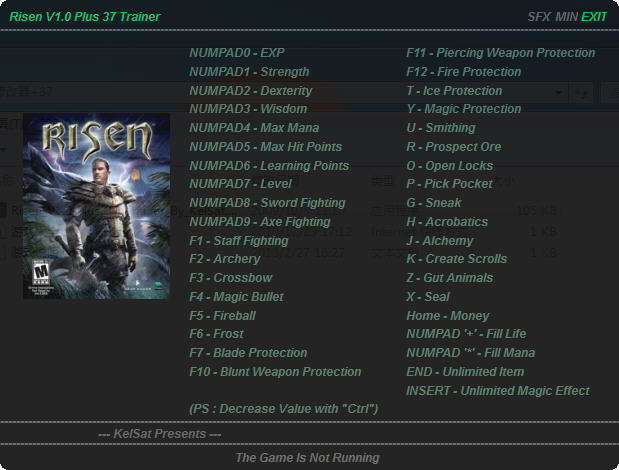Click Home - Money entry
619x470 pixels.
pyautogui.click(x=448, y=316)
